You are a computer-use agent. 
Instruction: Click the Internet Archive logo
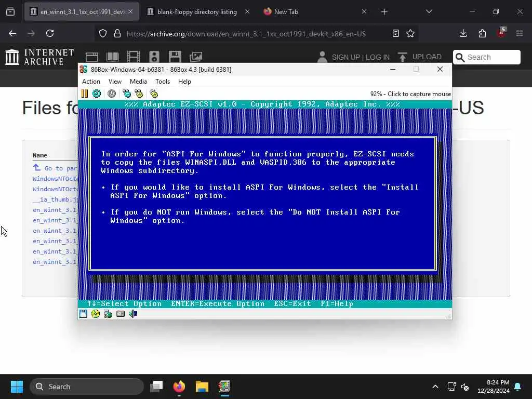[39, 57]
